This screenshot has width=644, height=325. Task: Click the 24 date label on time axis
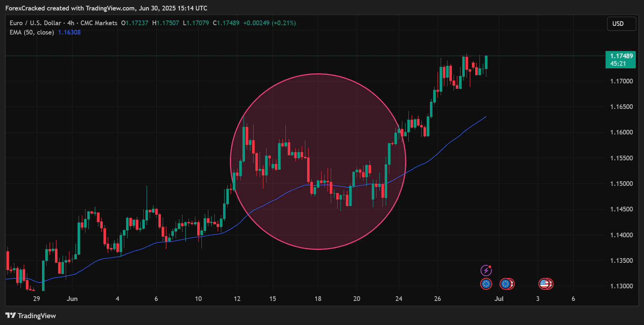(399, 299)
